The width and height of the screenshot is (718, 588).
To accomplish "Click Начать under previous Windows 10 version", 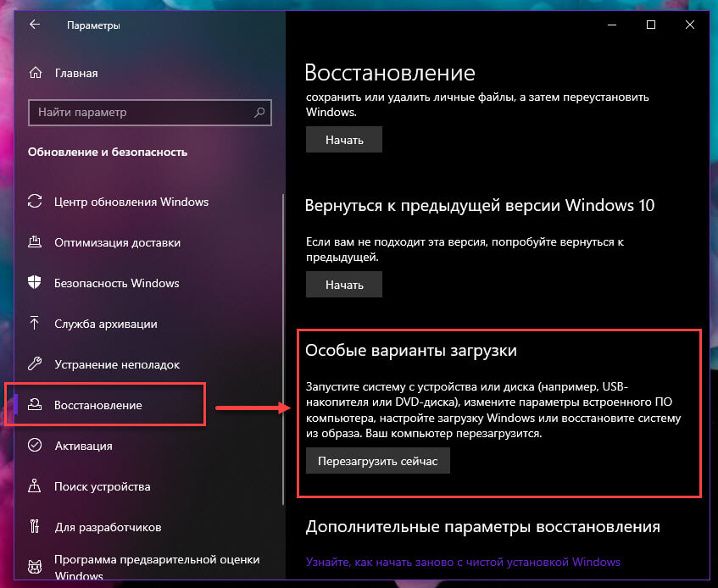I will click(x=344, y=285).
